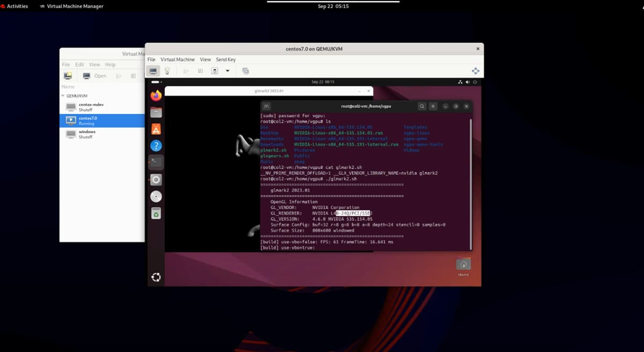The width and height of the screenshot is (644, 352).
Task: Select the windows virtual machine
Action: pyautogui.click(x=87, y=134)
